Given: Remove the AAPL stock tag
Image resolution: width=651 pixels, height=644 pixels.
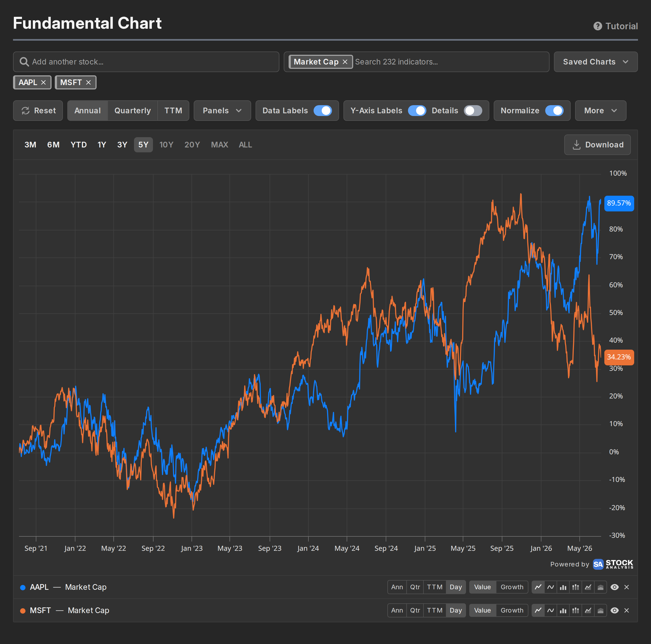Looking at the screenshot, I should pyautogui.click(x=43, y=82).
